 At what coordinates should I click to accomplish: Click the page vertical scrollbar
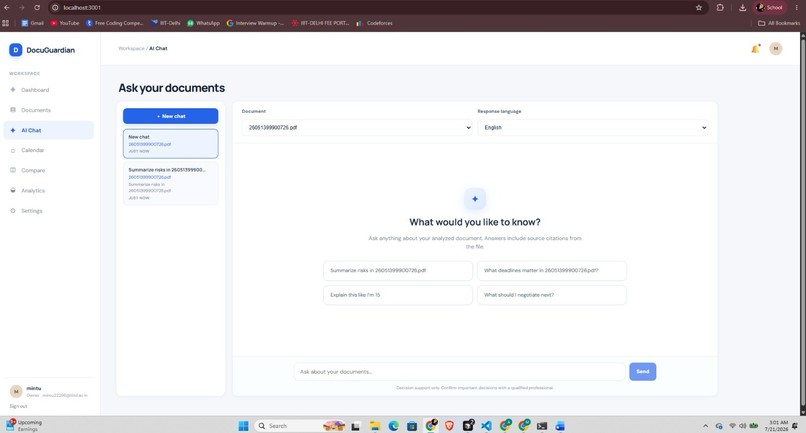tap(802, 224)
